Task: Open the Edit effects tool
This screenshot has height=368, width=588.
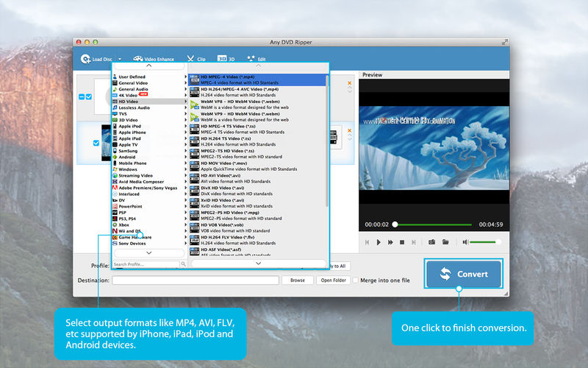Action: click(x=256, y=59)
